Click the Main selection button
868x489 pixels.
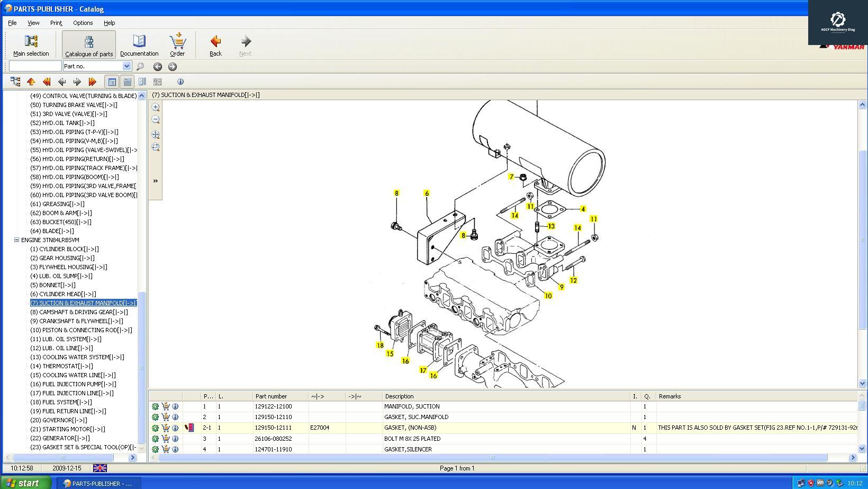pyautogui.click(x=31, y=45)
